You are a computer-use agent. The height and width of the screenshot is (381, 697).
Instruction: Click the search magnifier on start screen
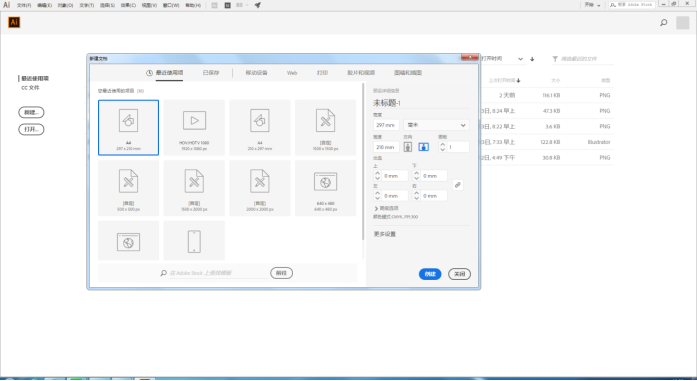[x=664, y=22]
